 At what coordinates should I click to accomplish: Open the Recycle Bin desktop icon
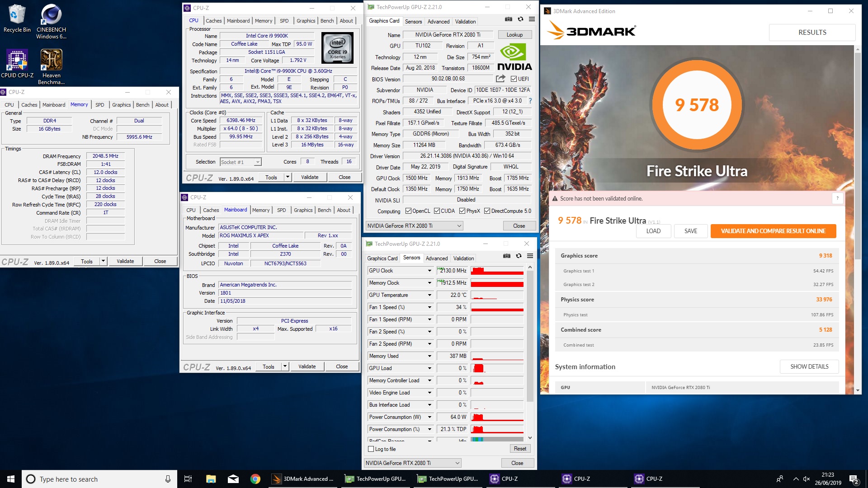tap(17, 18)
